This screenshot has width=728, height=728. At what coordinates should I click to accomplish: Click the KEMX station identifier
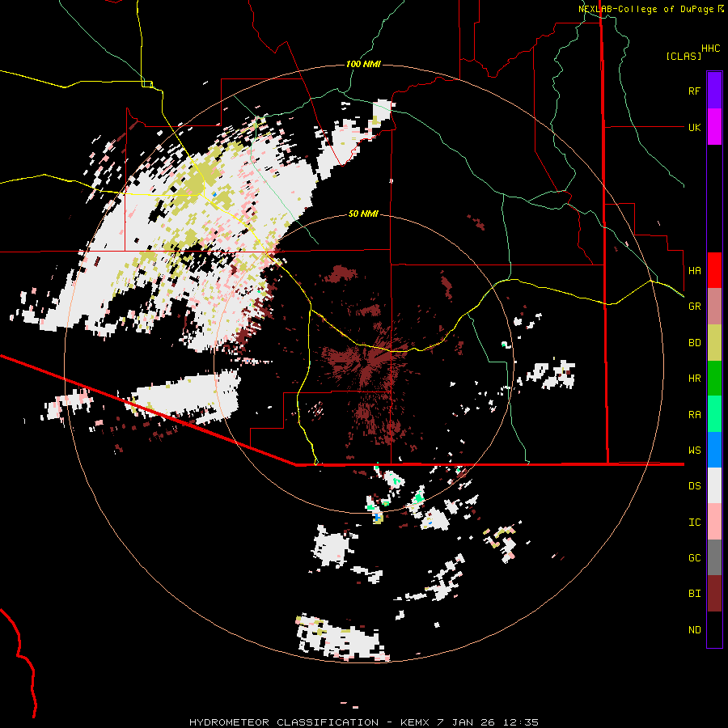[415, 722]
